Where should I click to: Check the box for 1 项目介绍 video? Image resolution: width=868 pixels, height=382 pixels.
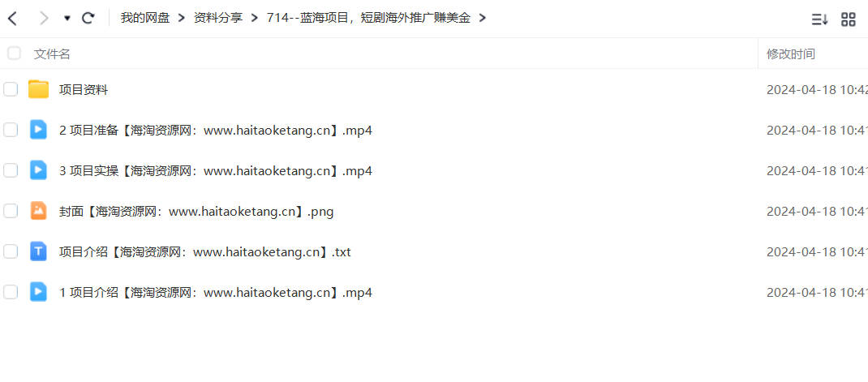click(x=11, y=292)
